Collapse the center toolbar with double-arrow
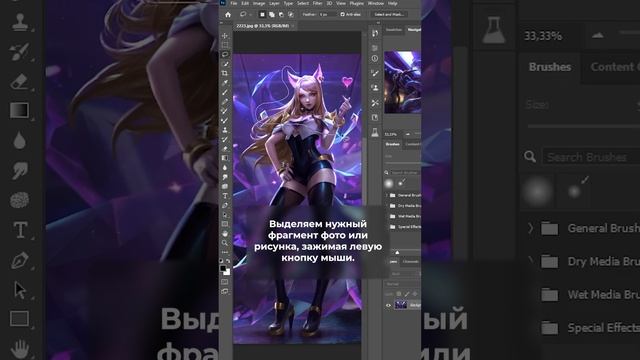The width and height of the screenshot is (640, 360). (222, 23)
